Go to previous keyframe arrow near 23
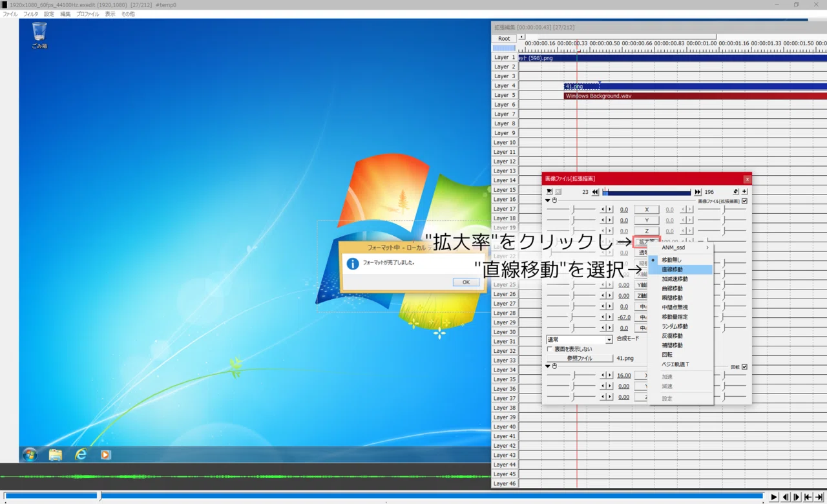This screenshot has height=504, width=827. [596, 192]
